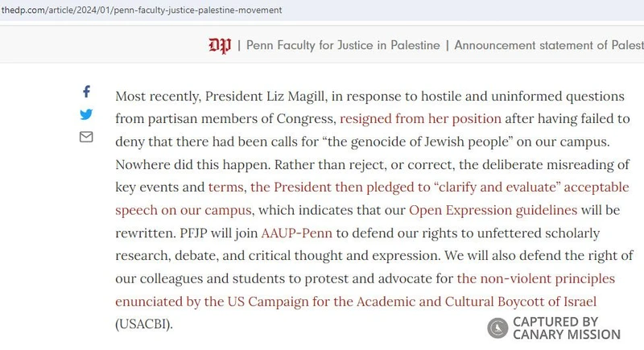Share article via Twitter icon
644x350 pixels.
[86, 114]
